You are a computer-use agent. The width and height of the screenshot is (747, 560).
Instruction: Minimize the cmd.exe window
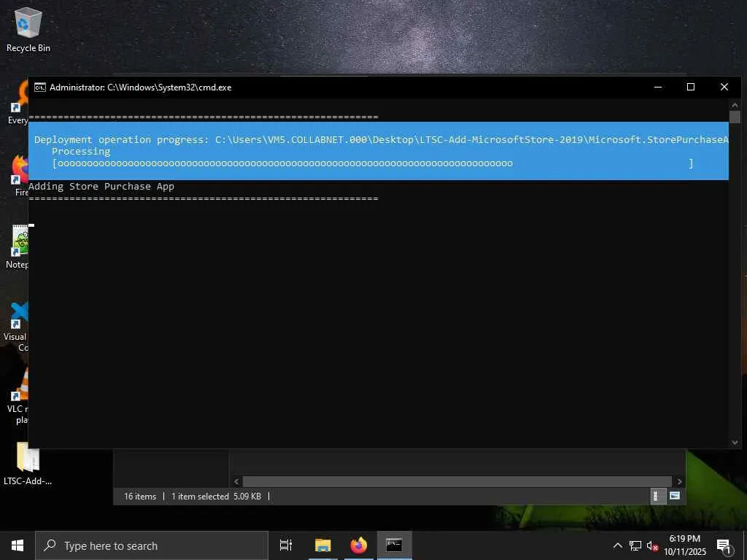[658, 87]
